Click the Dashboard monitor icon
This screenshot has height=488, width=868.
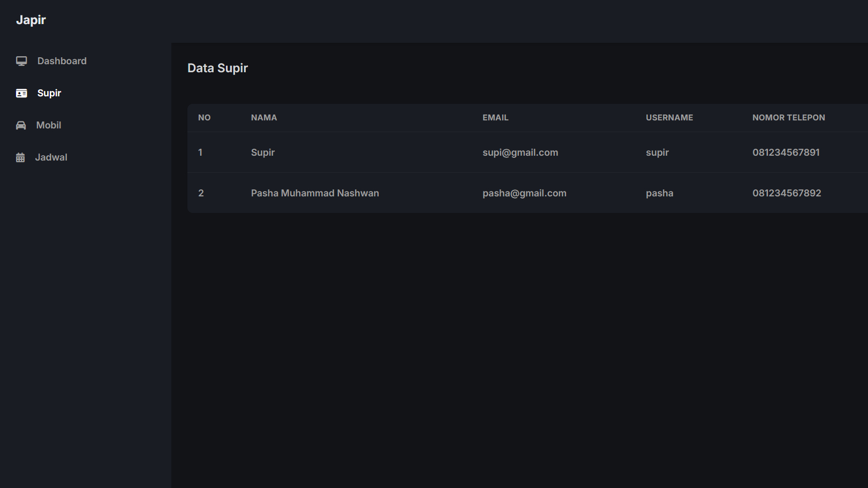[21, 61]
